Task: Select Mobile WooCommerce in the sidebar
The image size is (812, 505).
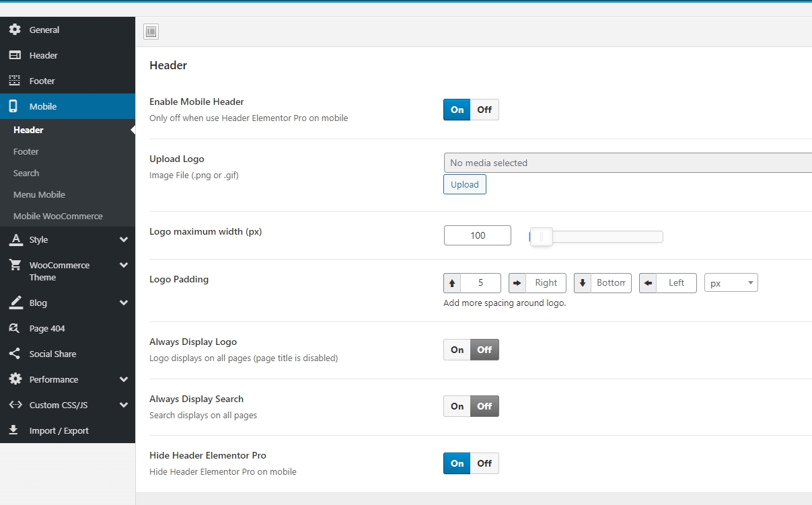Action: coord(58,216)
